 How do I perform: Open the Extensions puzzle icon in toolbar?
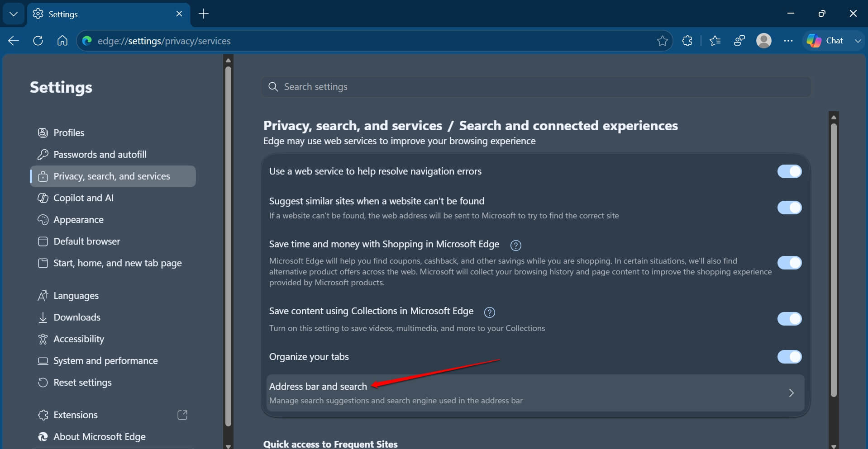pyautogui.click(x=687, y=41)
